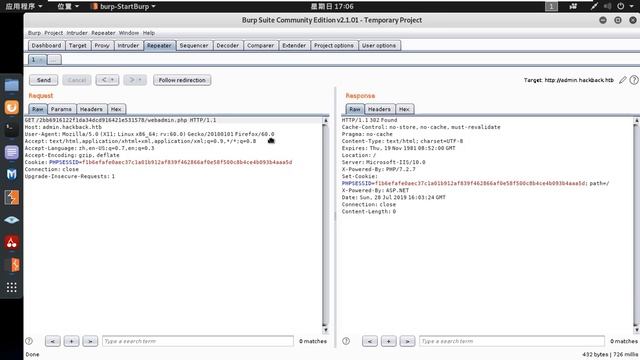Screen dimensions: 640x360
Task: Add a new Repeater tab with ...
Action: click(x=54, y=60)
